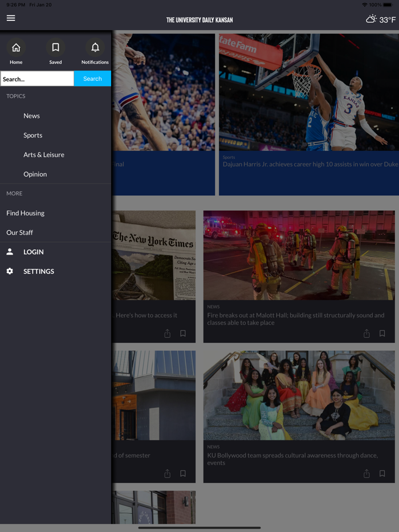
Task: Tap the NEWS label on Malott Hall card
Action: tap(213, 306)
